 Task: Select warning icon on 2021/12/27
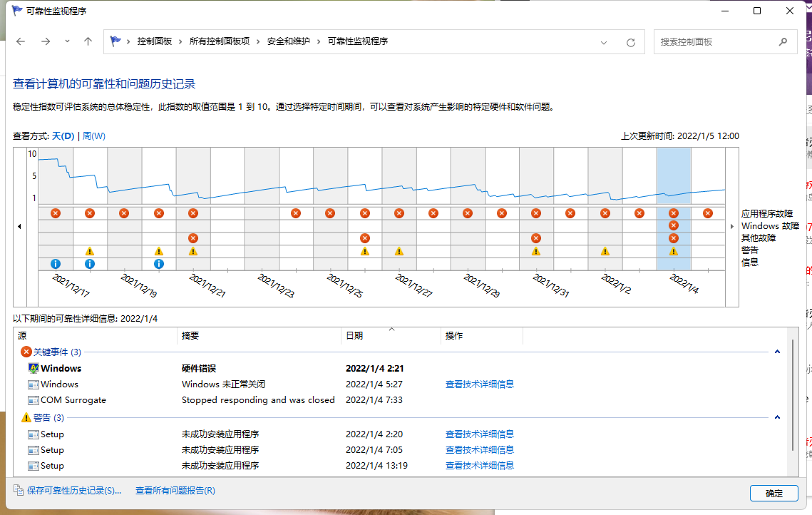(x=399, y=251)
